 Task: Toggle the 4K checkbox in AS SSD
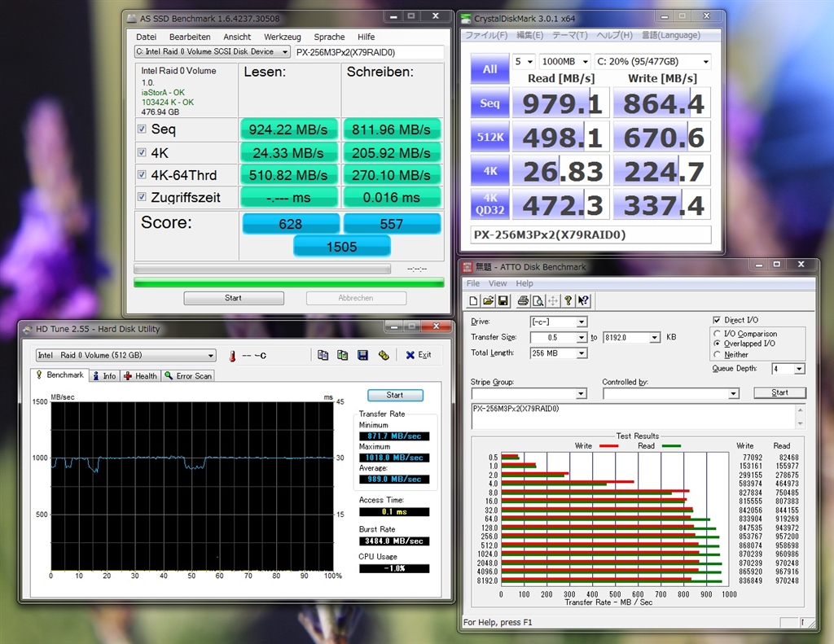pyautogui.click(x=142, y=152)
